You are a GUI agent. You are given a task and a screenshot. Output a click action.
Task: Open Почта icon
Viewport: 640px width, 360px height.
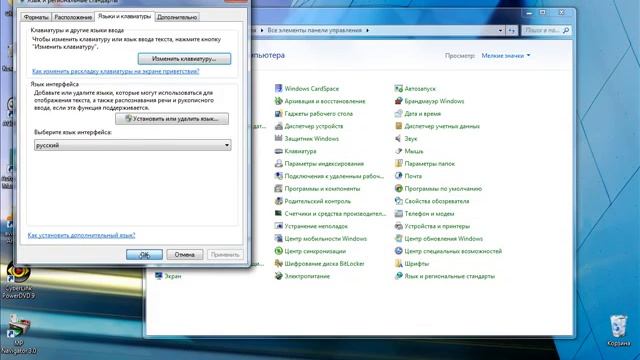click(x=399, y=176)
